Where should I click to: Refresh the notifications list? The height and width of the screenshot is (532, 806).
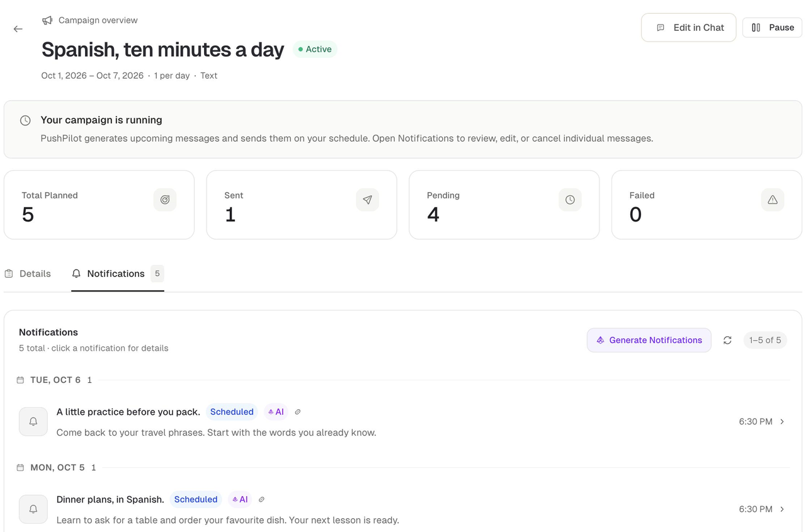click(727, 340)
